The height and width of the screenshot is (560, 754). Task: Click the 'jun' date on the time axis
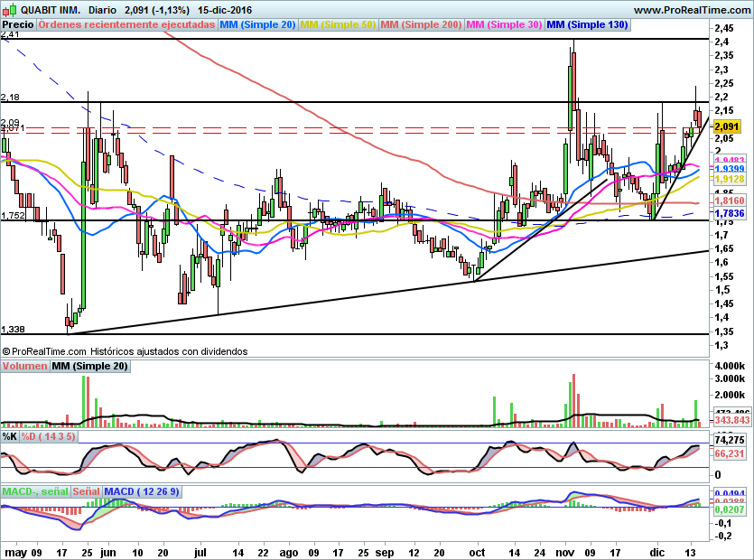coord(108,552)
